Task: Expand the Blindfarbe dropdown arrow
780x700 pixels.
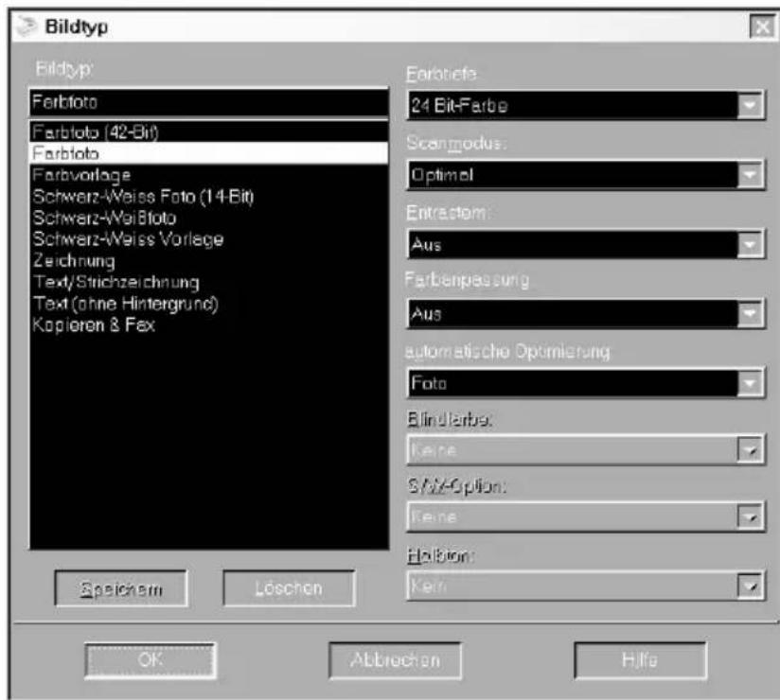Action: click(750, 450)
